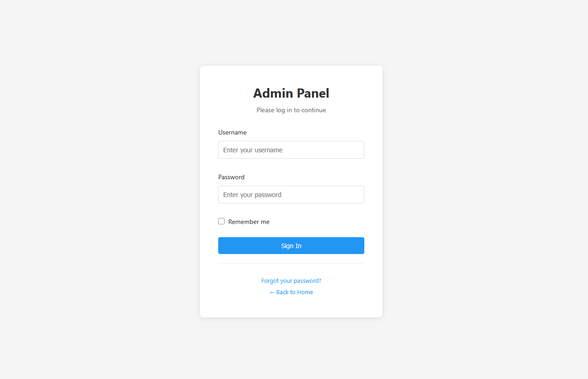The height and width of the screenshot is (379, 588).
Task: Click the Enter your password placeholder box
Action: pyautogui.click(x=291, y=194)
